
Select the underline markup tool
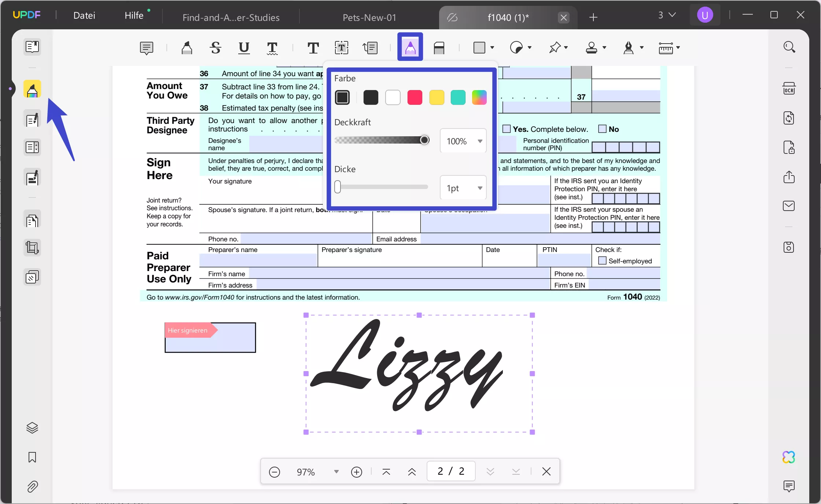(x=244, y=48)
